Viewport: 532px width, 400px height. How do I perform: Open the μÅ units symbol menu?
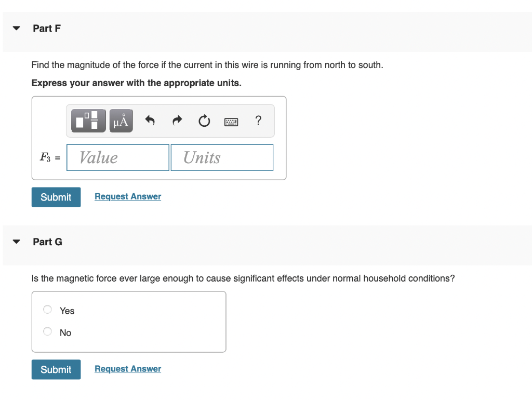[121, 121]
